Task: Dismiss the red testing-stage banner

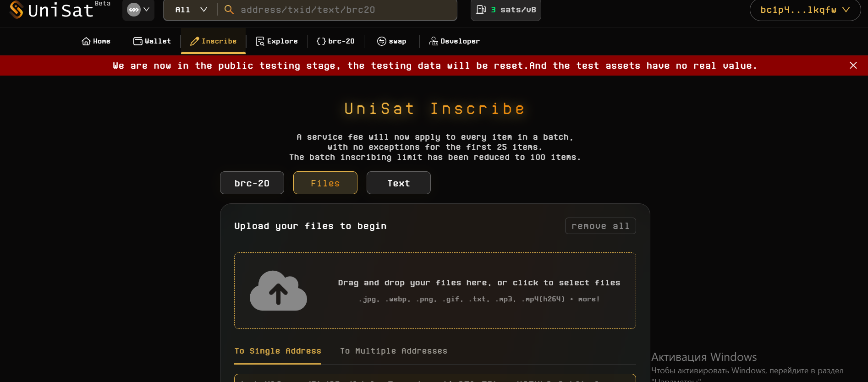Action: (853, 65)
